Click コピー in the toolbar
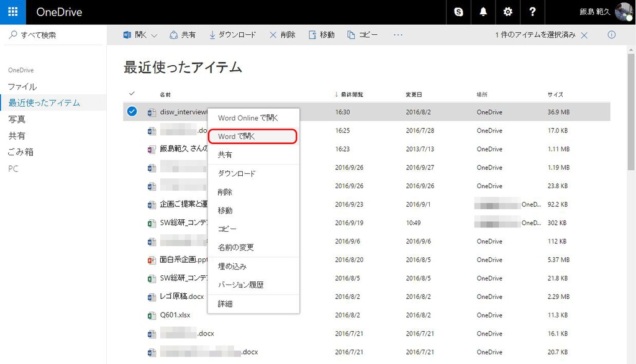 (362, 35)
